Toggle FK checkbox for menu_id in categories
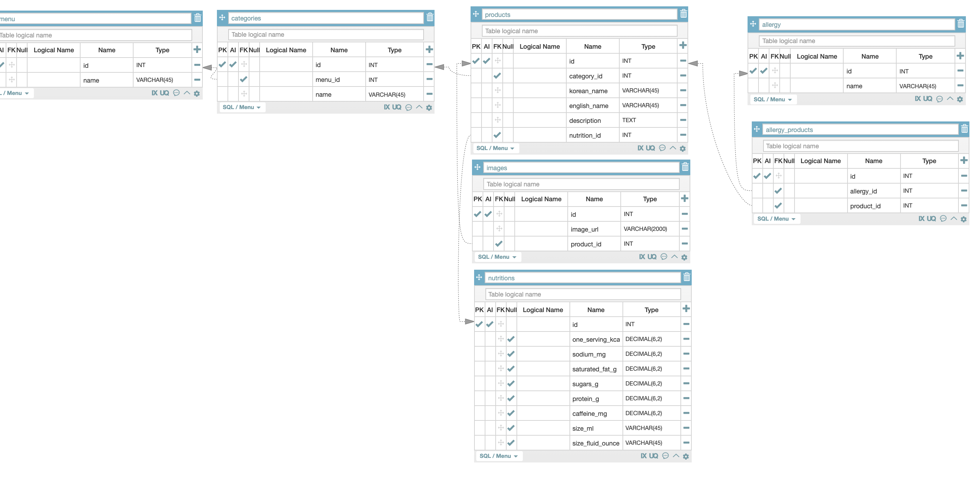 pyautogui.click(x=243, y=79)
